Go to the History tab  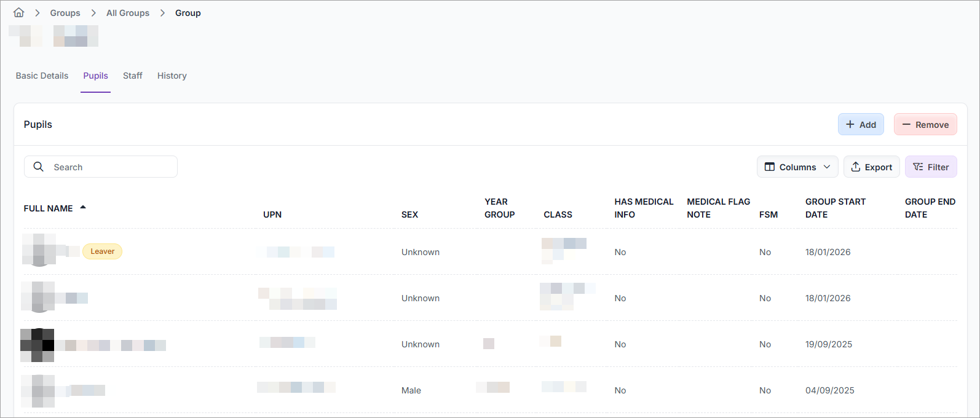tap(172, 76)
